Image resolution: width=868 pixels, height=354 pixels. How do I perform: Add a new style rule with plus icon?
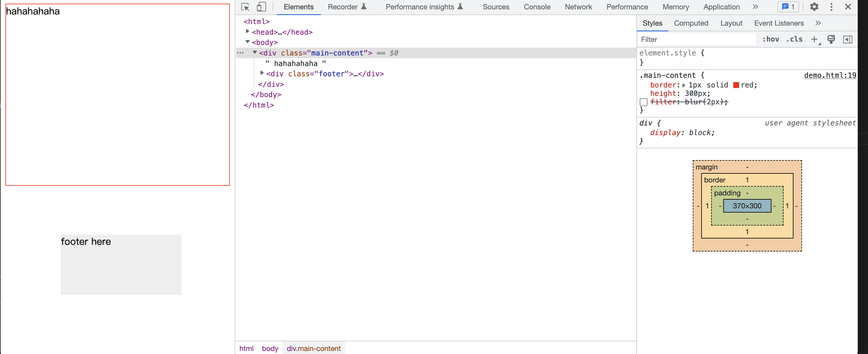click(x=814, y=40)
